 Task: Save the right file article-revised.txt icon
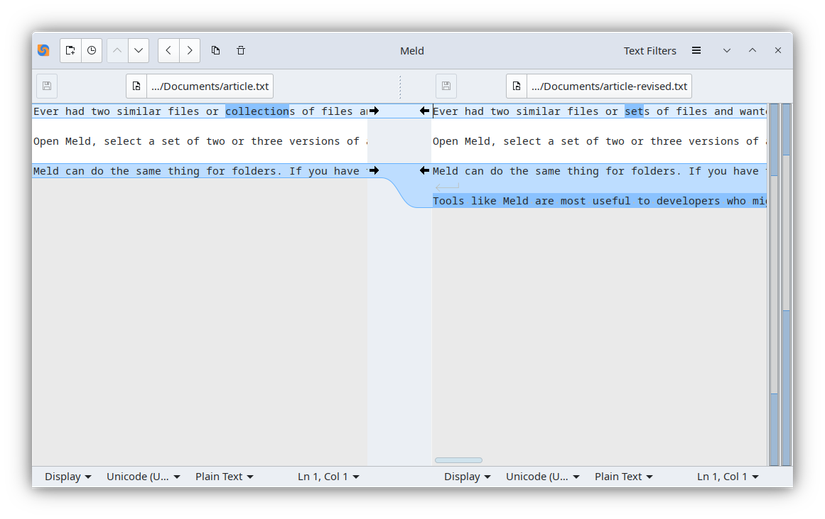point(446,86)
